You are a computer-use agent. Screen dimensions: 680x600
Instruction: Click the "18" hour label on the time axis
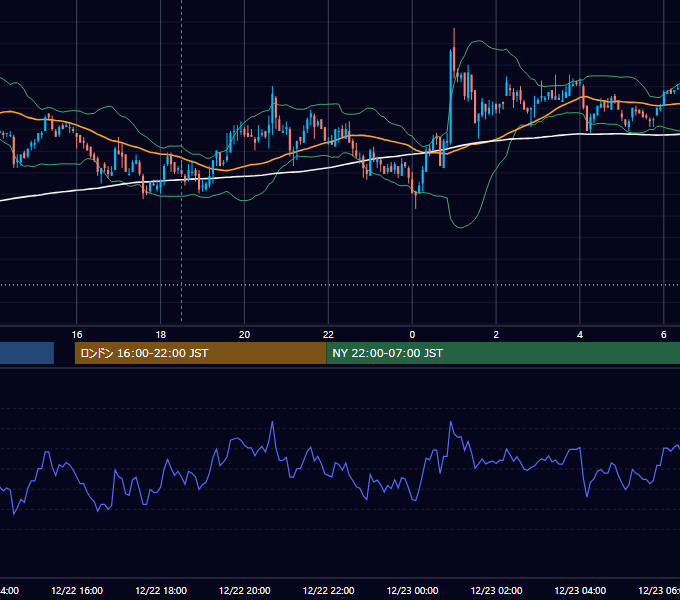(161, 335)
